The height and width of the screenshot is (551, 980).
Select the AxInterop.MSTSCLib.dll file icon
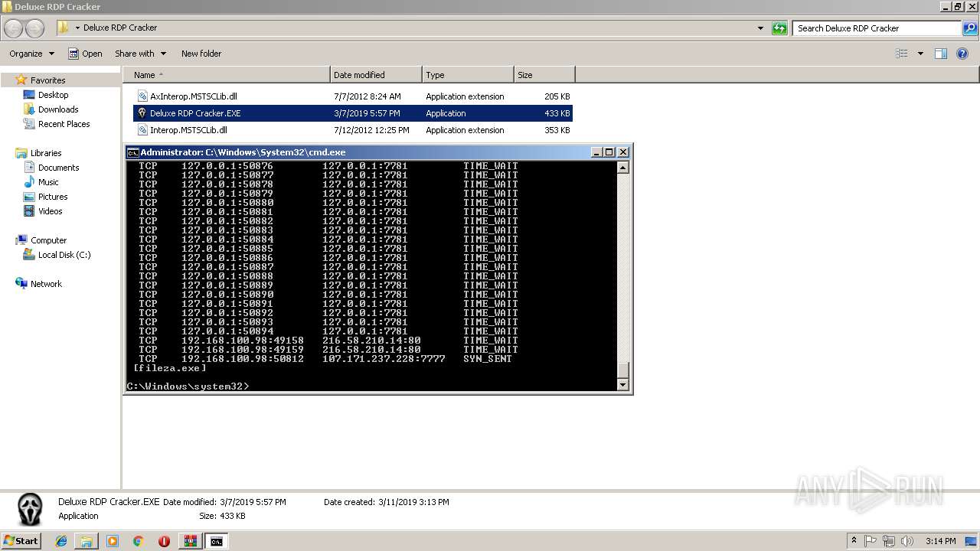[x=142, y=96]
